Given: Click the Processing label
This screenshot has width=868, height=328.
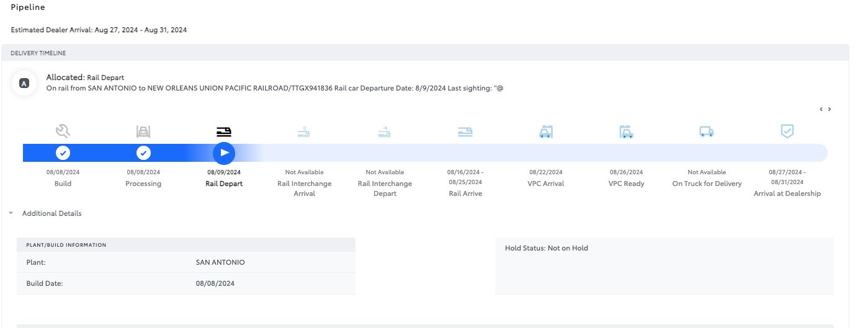Looking at the screenshot, I should 143,184.
